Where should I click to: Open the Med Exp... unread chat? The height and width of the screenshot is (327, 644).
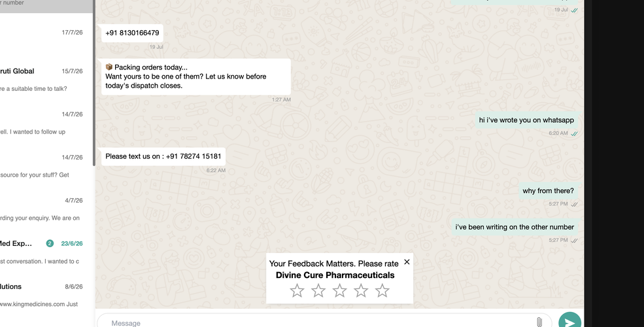[x=46, y=252]
